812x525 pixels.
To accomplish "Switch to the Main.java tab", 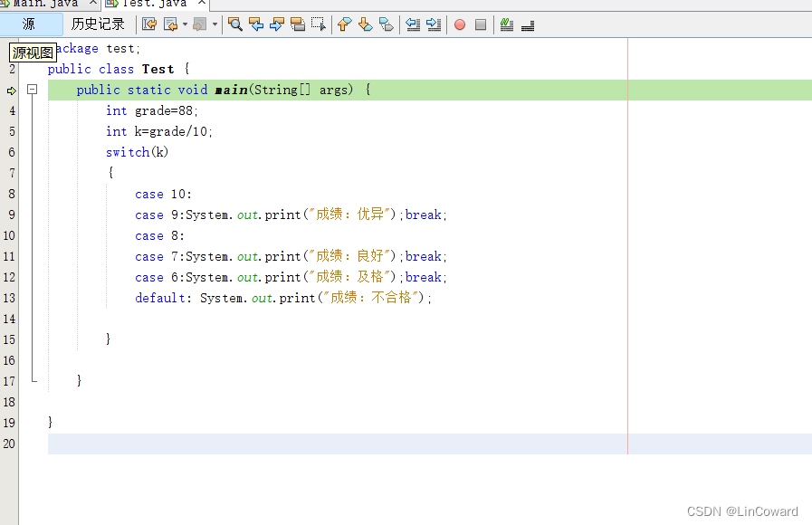I will 43,4.
